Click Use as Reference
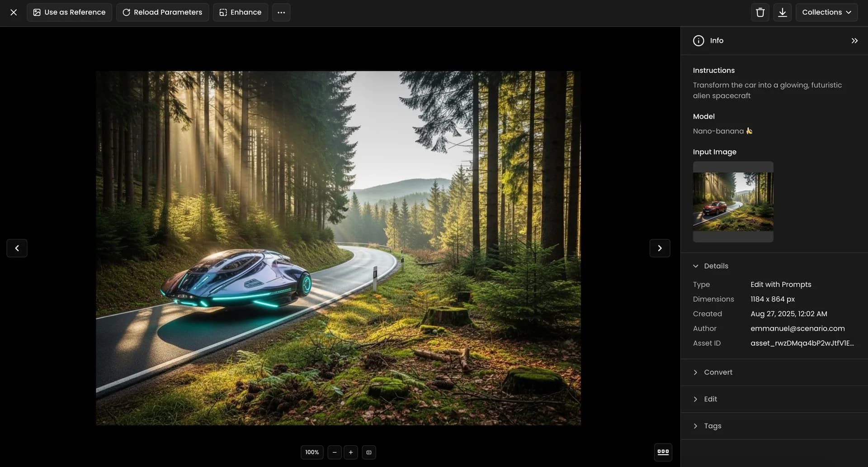This screenshot has height=467, width=868. (x=69, y=12)
